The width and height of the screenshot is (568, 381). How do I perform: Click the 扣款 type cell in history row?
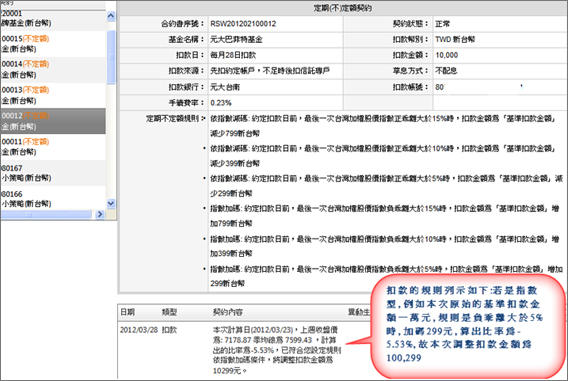[x=169, y=330]
